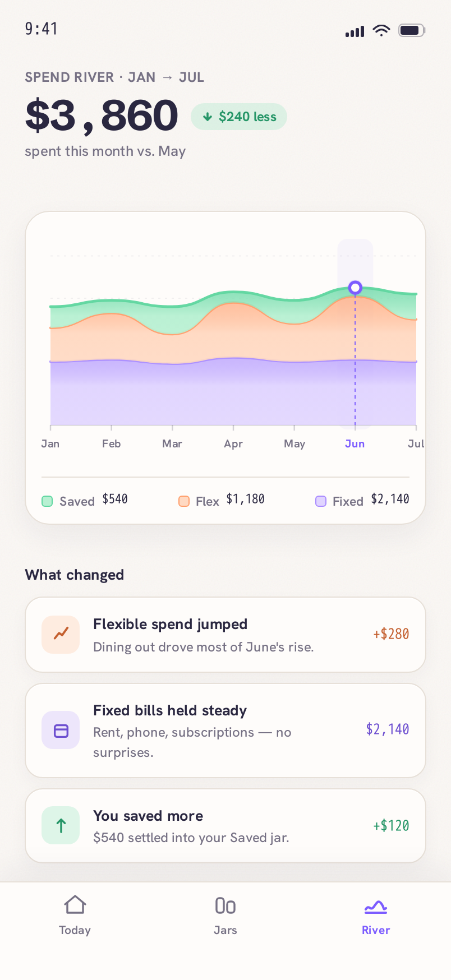This screenshot has height=980, width=451.
Task: Open the Jars icon in bottom navigation
Action: pyautogui.click(x=225, y=905)
